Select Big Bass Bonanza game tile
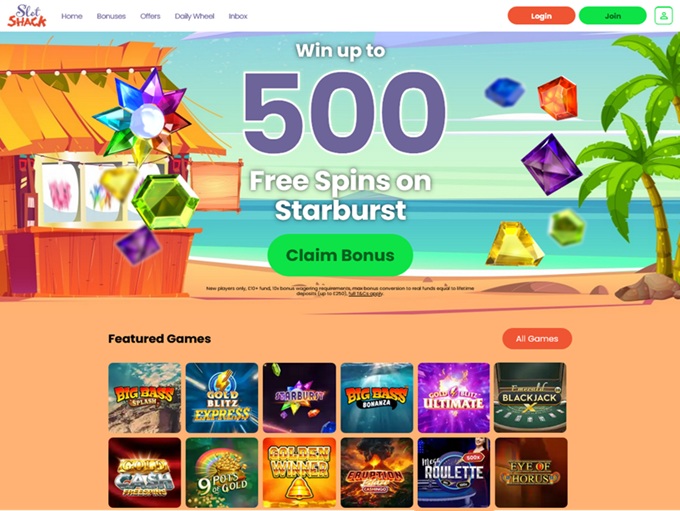The image size is (680, 511). (377, 398)
